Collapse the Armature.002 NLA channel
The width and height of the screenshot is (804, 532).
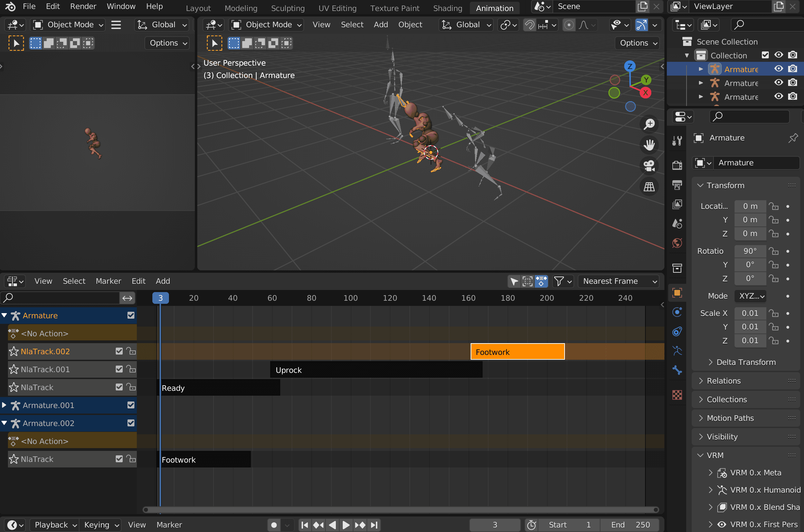click(x=4, y=423)
